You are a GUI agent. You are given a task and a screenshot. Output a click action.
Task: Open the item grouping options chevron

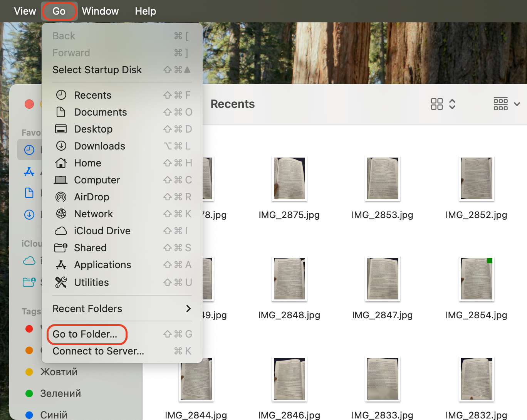click(x=500, y=104)
